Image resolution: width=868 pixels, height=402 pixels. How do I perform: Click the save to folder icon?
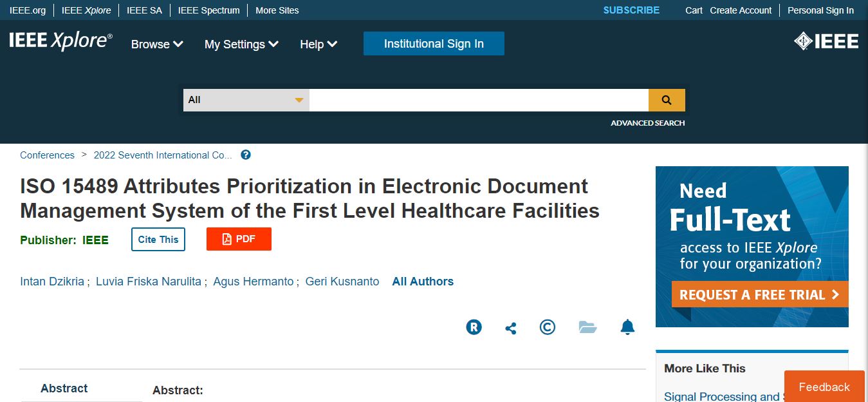(587, 327)
